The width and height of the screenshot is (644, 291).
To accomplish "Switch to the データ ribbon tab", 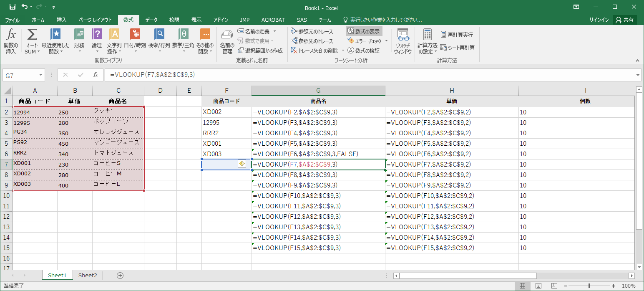I will (x=151, y=20).
